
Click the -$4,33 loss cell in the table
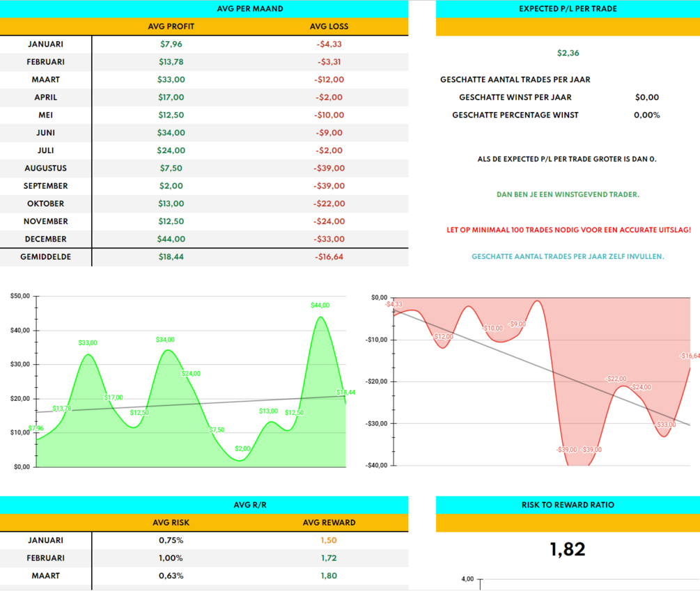(x=329, y=44)
